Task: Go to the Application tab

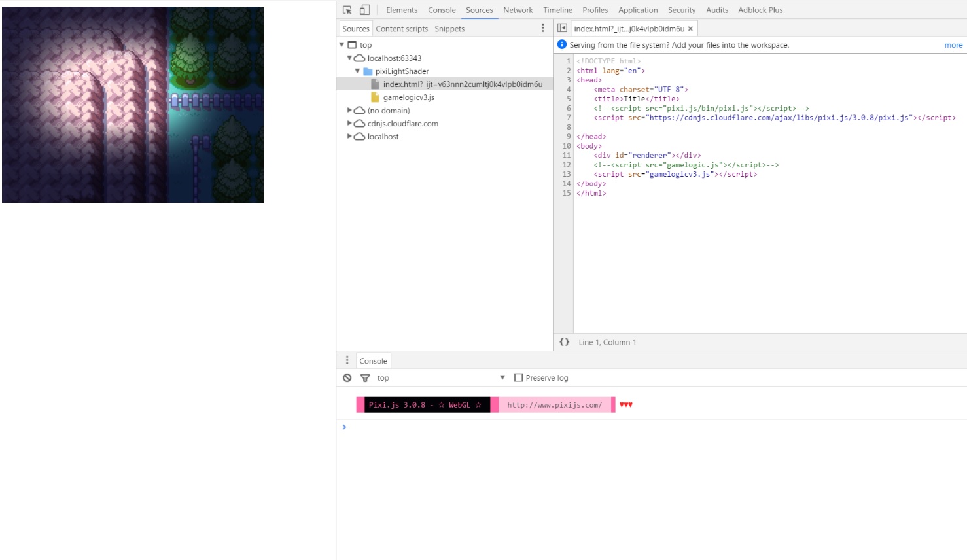Action: pos(638,10)
